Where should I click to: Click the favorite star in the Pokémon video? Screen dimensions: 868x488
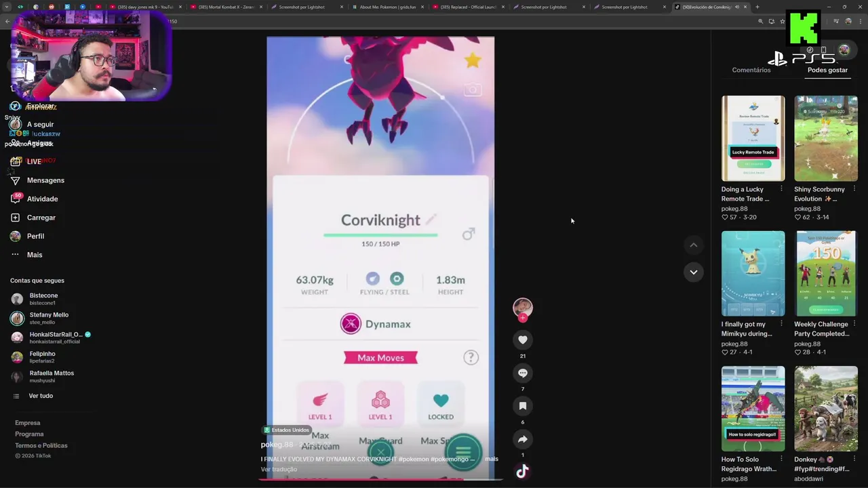coord(473,60)
